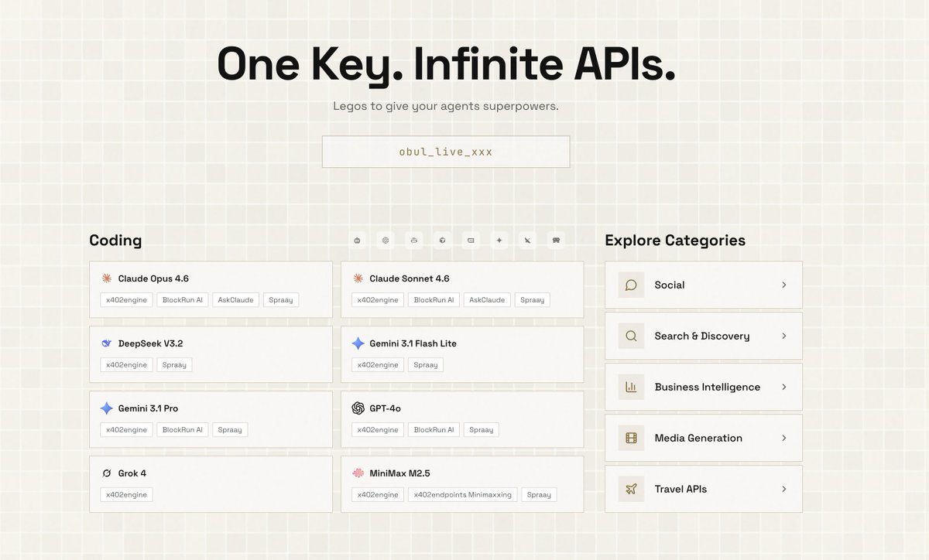Click BlockRun AI tag under GPT-4o
The height and width of the screenshot is (560, 929).
[x=434, y=430]
